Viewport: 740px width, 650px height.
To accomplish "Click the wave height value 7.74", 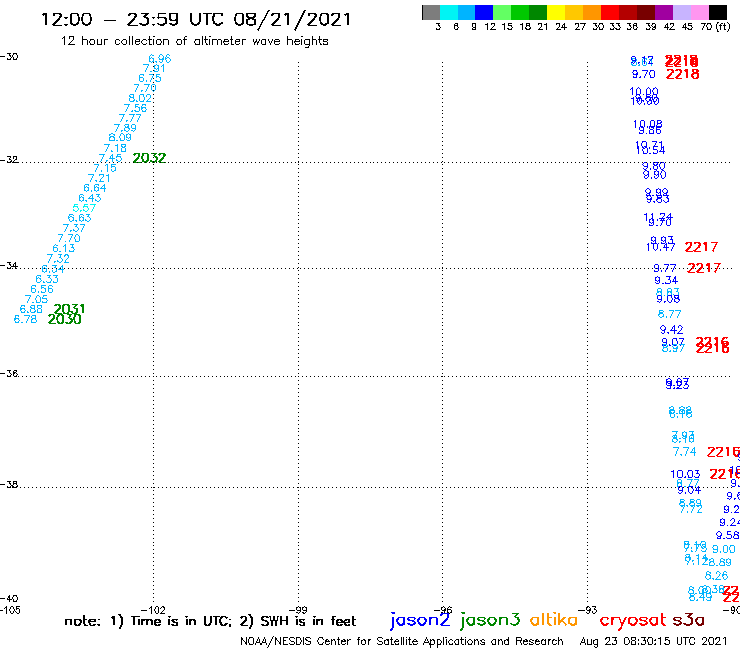I will [x=684, y=452].
